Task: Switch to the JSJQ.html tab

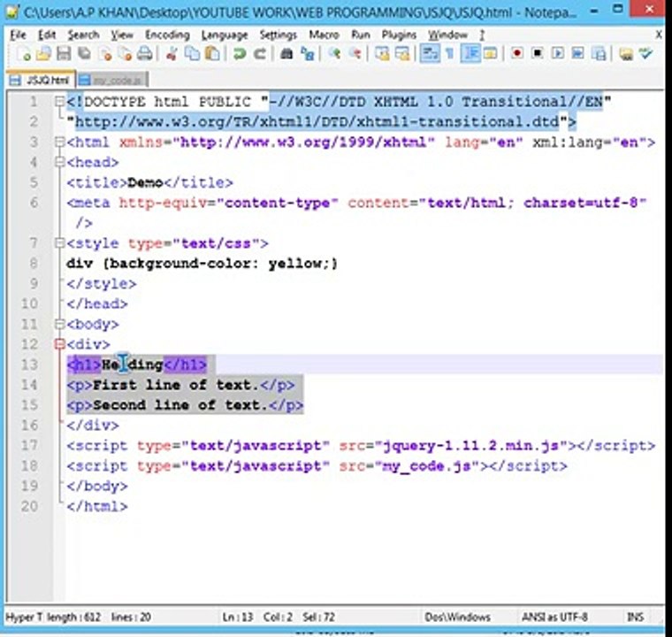Action: click(41, 80)
